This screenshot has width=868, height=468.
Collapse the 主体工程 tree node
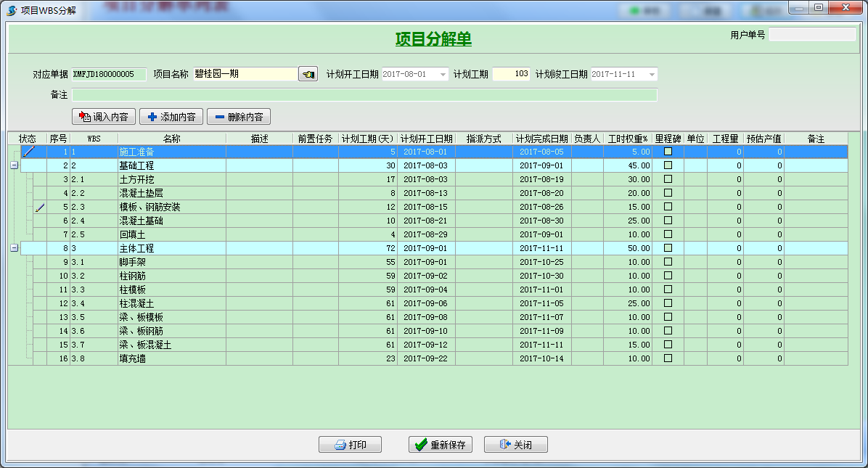coord(15,248)
